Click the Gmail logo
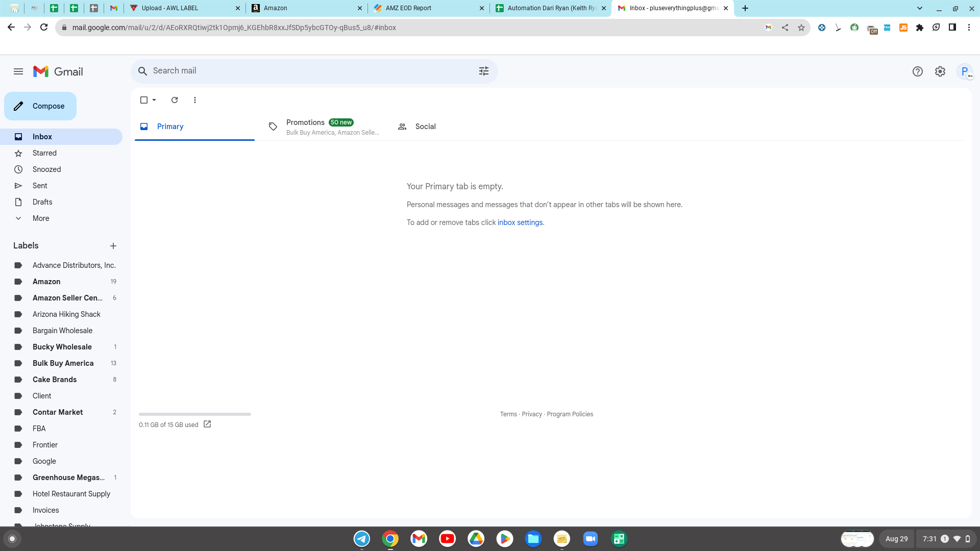Screen dimensions: 980x551 (58, 71)
